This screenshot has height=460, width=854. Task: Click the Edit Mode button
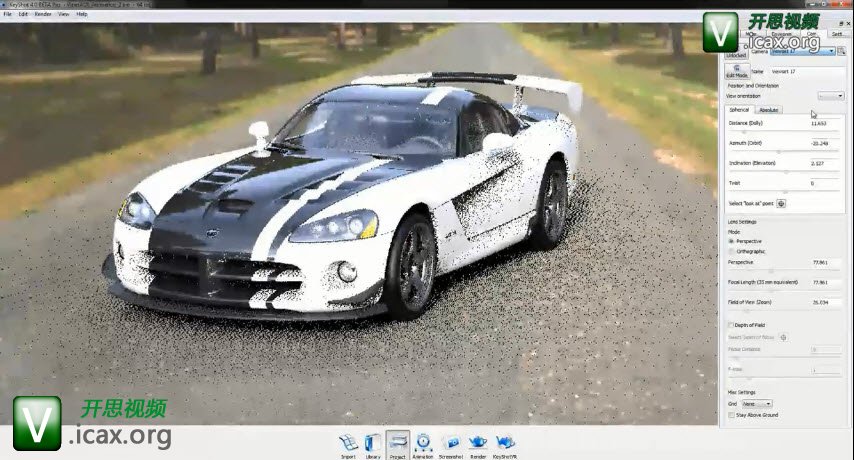coord(737,71)
